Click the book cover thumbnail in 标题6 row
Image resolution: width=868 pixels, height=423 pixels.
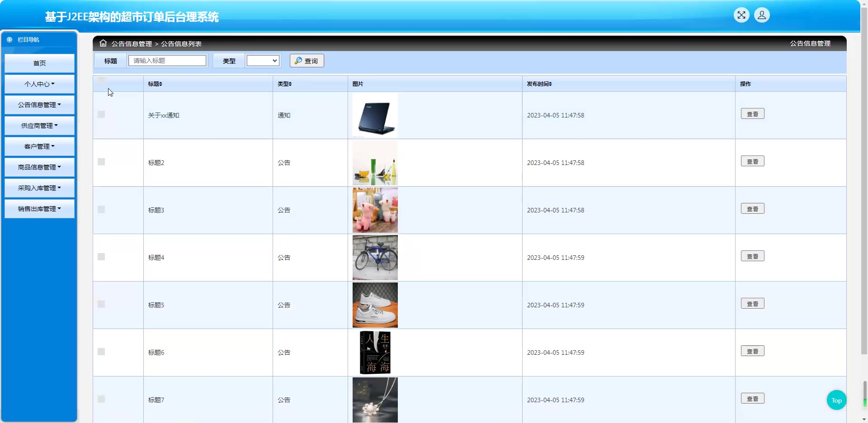tap(375, 352)
